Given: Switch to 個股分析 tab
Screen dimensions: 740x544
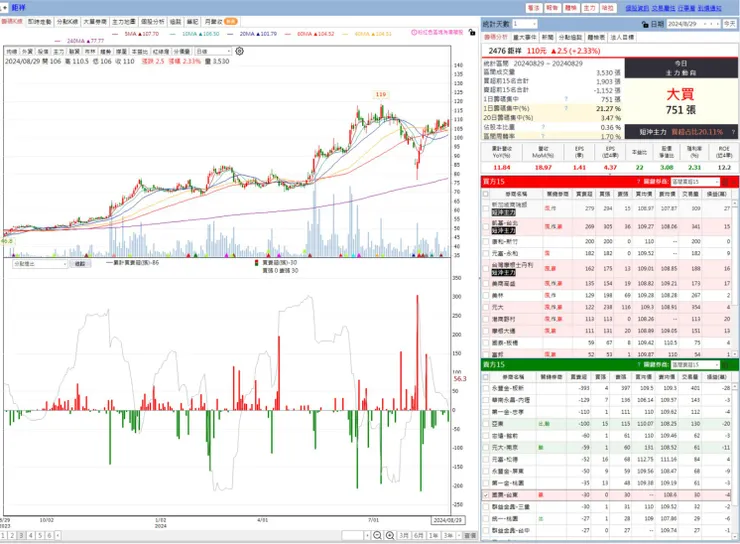Looking at the screenshot, I should pyautogui.click(x=152, y=22).
